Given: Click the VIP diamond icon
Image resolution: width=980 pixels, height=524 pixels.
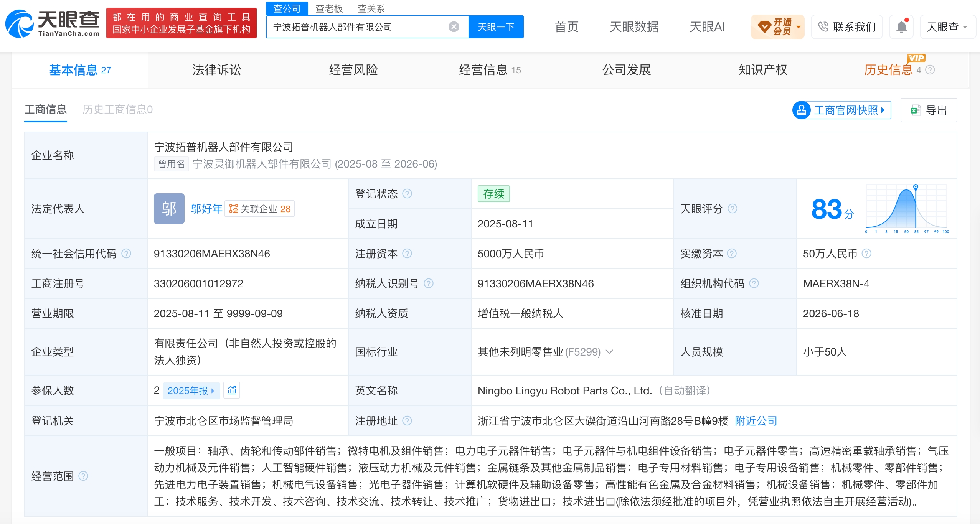Looking at the screenshot, I should (764, 27).
